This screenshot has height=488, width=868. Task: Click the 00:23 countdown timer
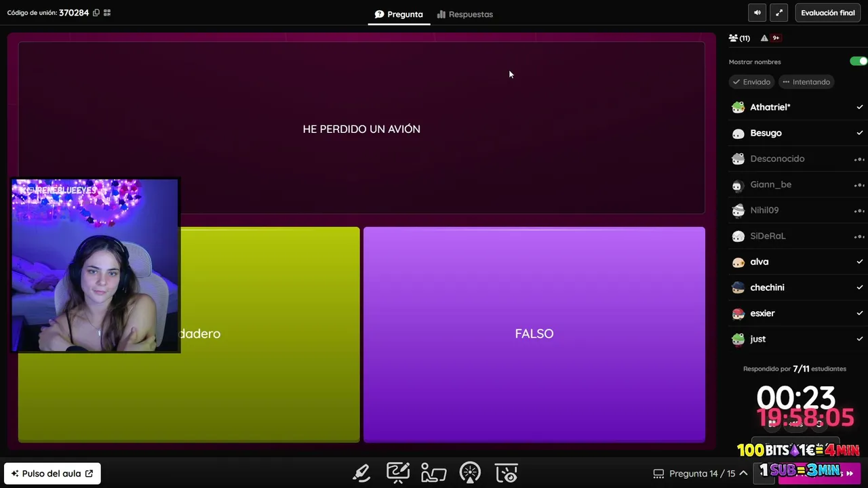796,397
